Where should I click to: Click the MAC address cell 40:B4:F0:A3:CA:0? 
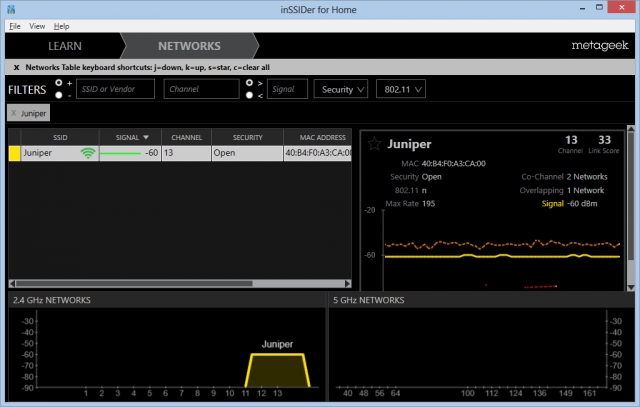coord(318,153)
